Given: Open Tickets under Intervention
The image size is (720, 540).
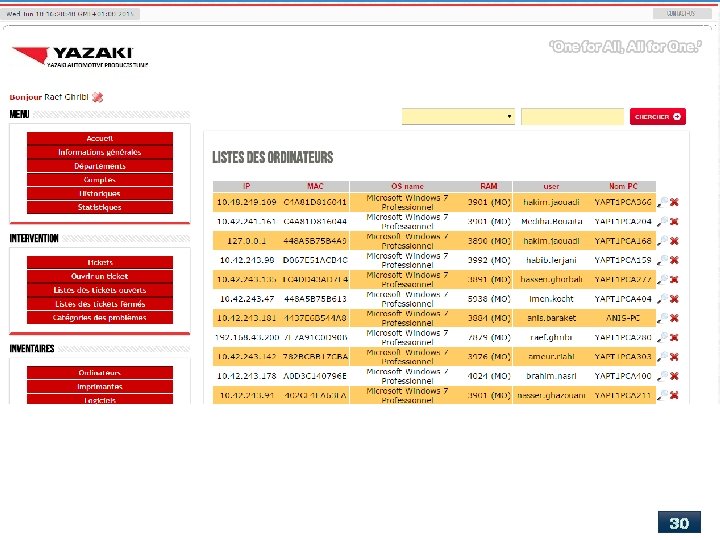Looking at the screenshot, I should (100, 262).
